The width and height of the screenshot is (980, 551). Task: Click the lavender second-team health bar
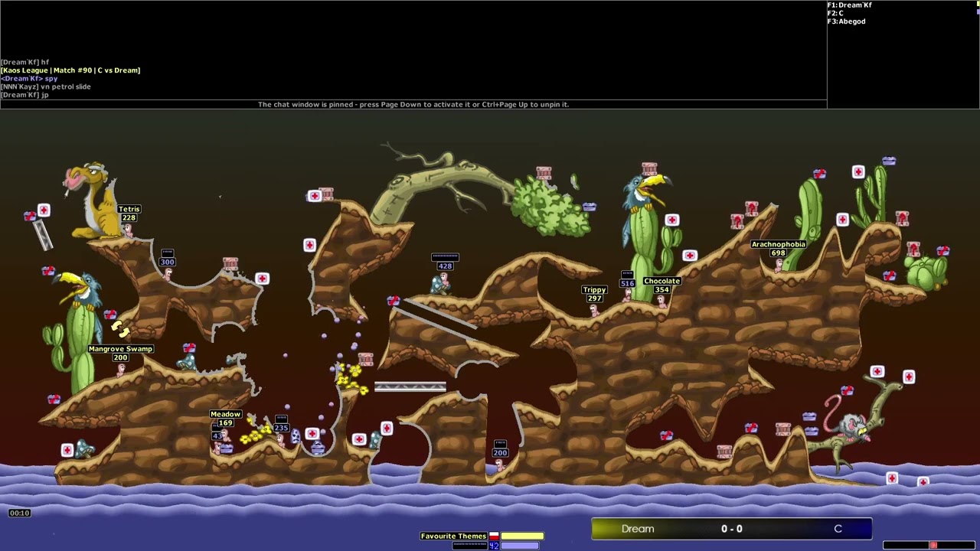[520, 546]
